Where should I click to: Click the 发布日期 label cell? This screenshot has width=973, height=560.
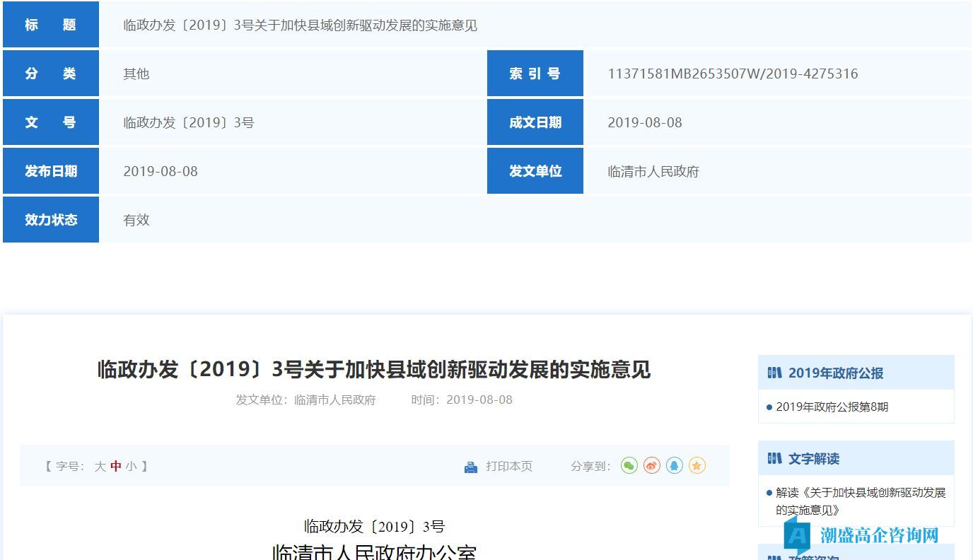click(51, 171)
